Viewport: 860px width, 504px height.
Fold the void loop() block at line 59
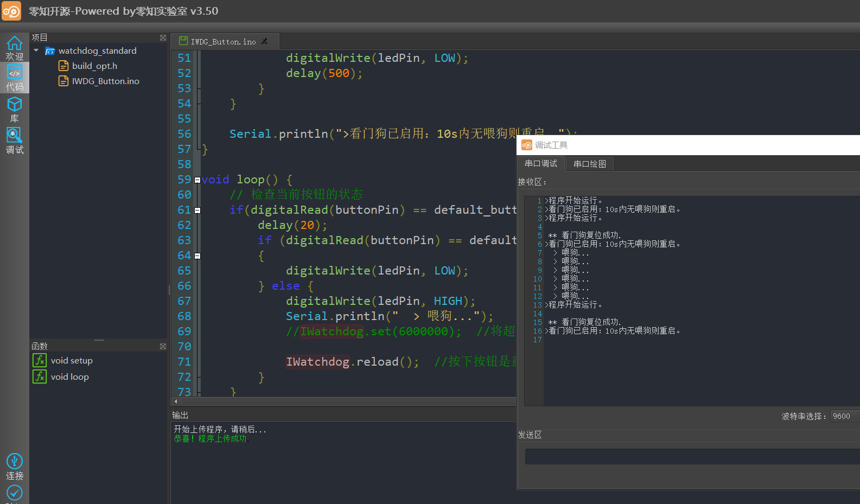tap(198, 180)
